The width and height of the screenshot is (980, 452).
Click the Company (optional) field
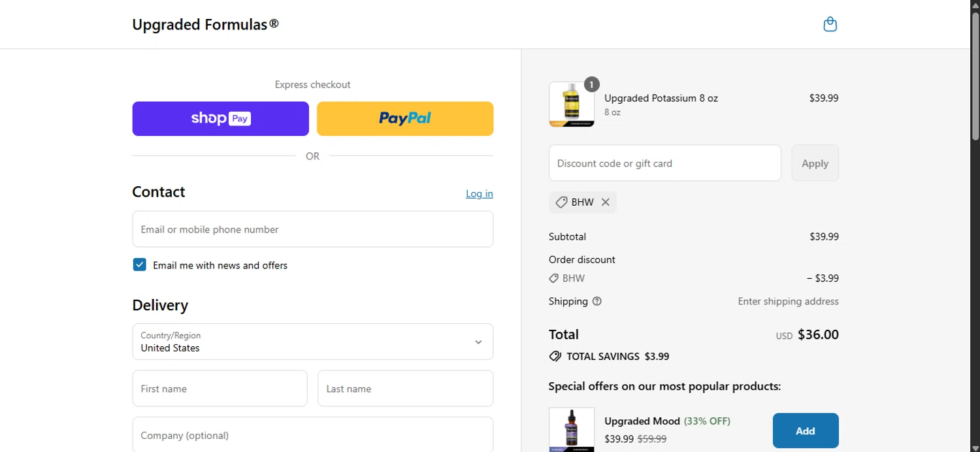coord(313,434)
